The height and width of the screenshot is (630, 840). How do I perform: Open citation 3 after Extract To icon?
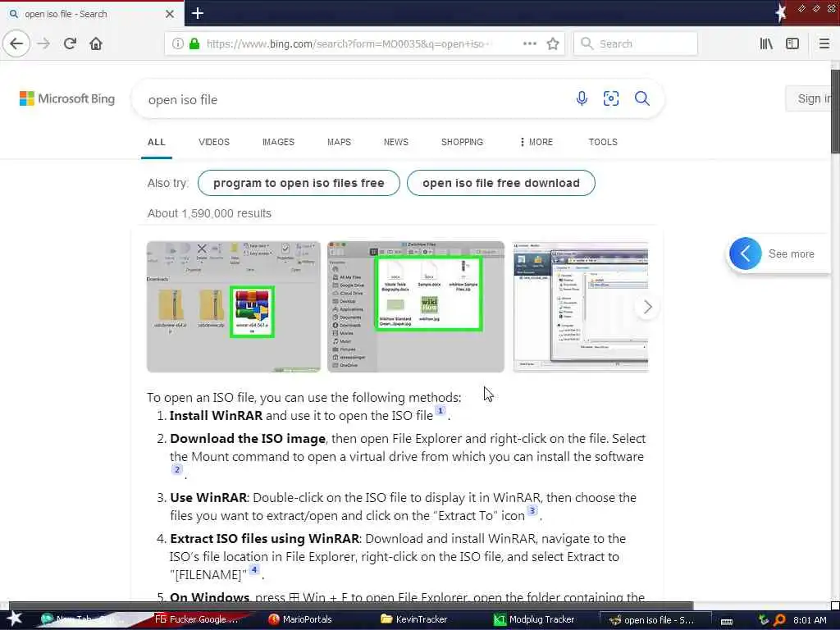click(x=532, y=510)
